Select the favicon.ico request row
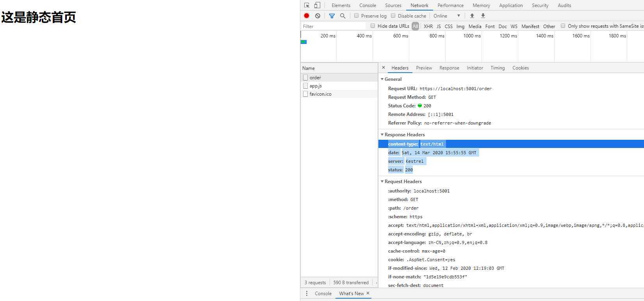 pos(339,94)
